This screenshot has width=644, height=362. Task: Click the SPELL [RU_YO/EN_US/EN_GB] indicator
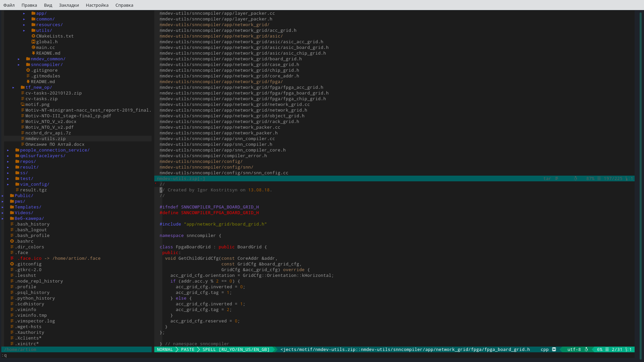[x=236, y=350]
